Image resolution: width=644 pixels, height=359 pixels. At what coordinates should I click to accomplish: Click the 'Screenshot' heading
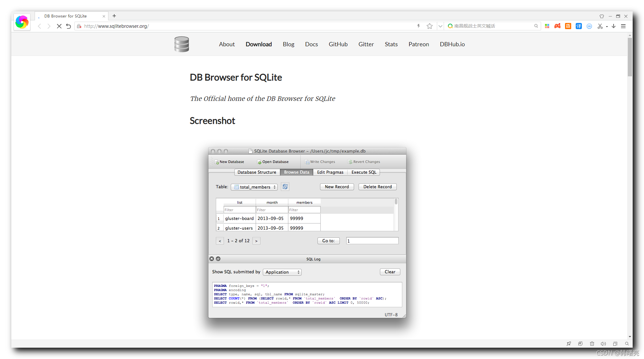[x=212, y=121]
